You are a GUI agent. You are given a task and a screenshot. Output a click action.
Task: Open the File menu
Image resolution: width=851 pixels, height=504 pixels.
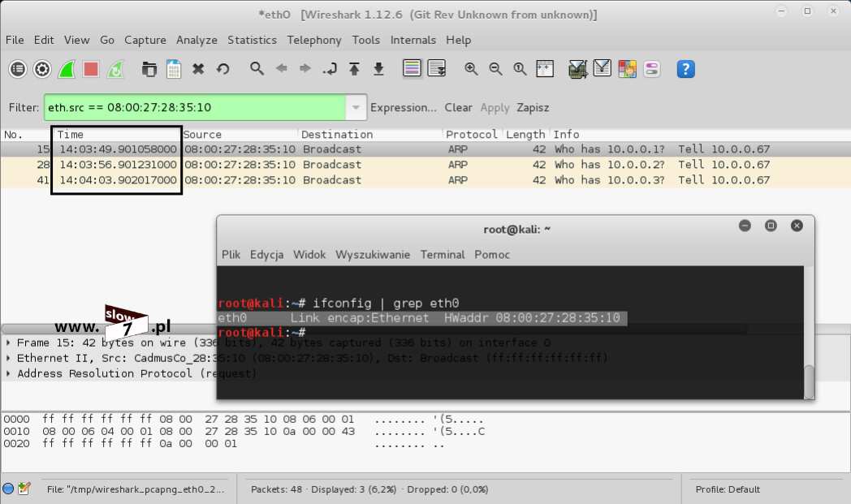click(x=15, y=40)
